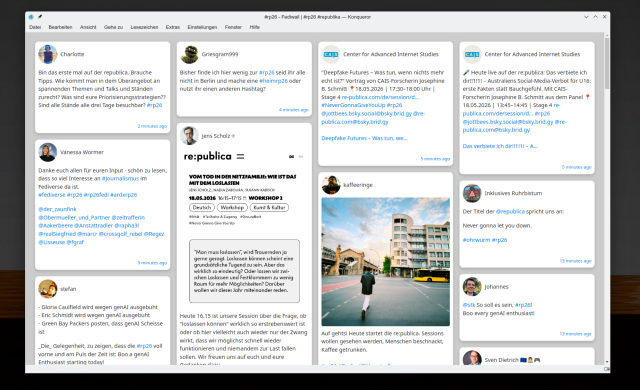
Task: Open kaffeeringe's street photo
Action: 385,261
